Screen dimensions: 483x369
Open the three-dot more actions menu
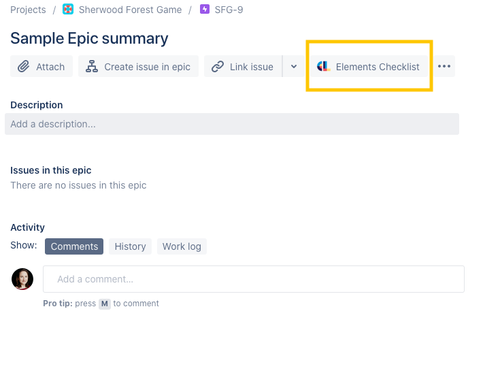click(x=444, y=66)
